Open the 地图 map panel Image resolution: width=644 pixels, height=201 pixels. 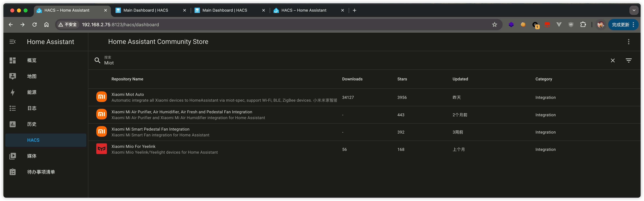[x=32, y=76]
